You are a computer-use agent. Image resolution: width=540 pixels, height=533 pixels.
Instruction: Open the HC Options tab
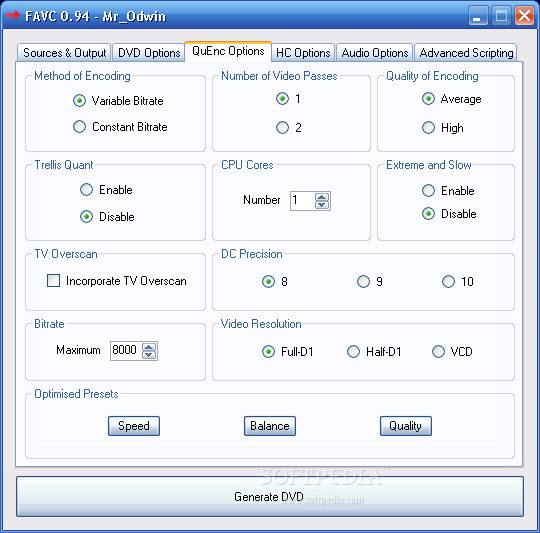click(303, 53)
